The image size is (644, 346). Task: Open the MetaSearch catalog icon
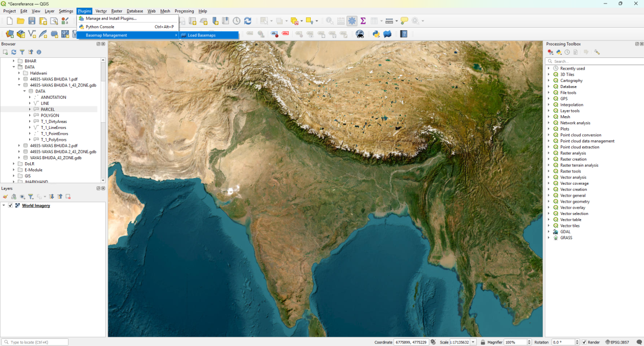(x=360, y=34)
